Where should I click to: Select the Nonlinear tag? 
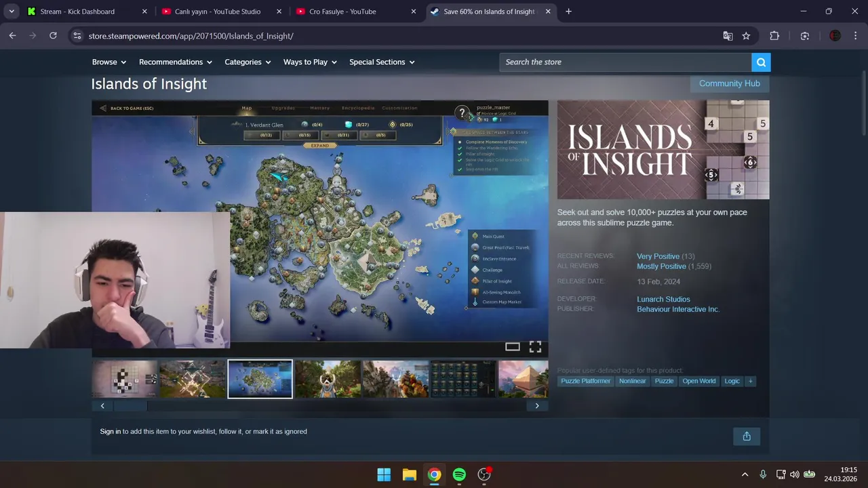633,381
